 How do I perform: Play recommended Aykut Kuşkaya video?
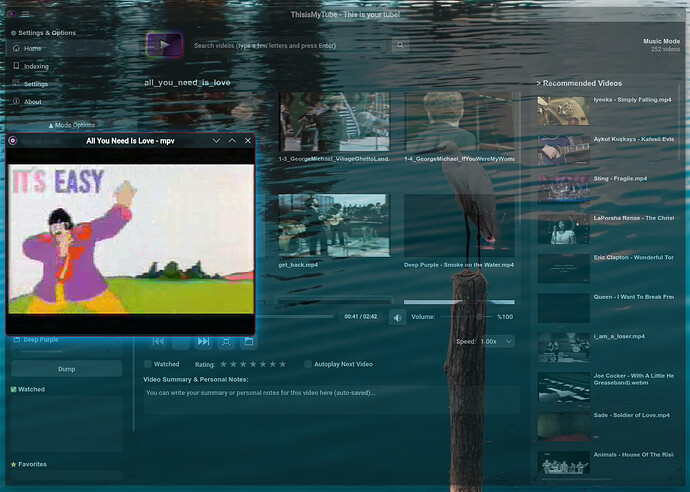pos(606,151)
